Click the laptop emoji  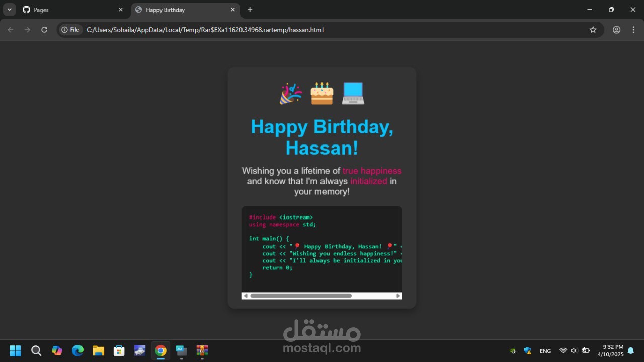tap(353, 93)
